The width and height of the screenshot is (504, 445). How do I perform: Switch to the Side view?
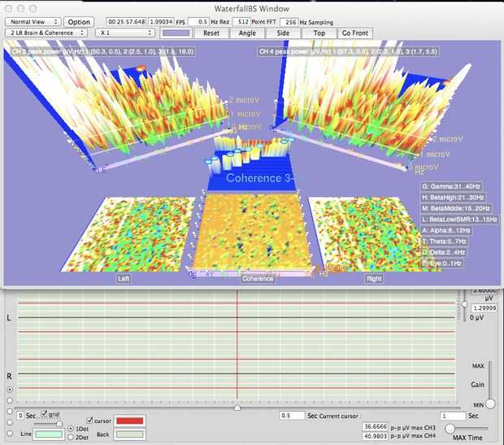pyautogui.click(x=283, y=33)
